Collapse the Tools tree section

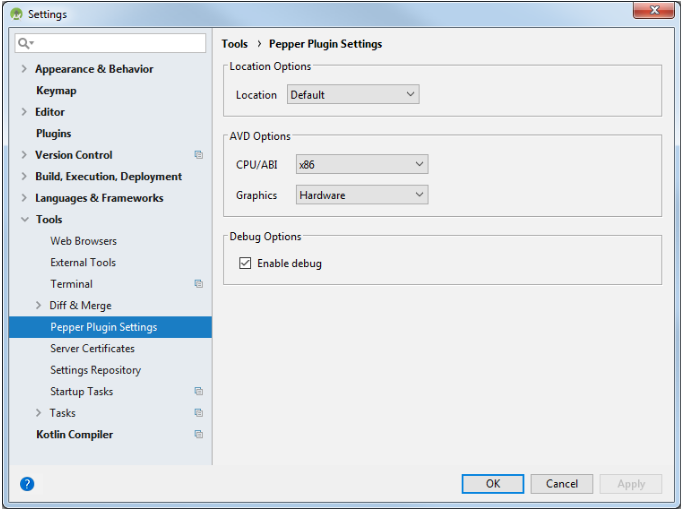24,220
